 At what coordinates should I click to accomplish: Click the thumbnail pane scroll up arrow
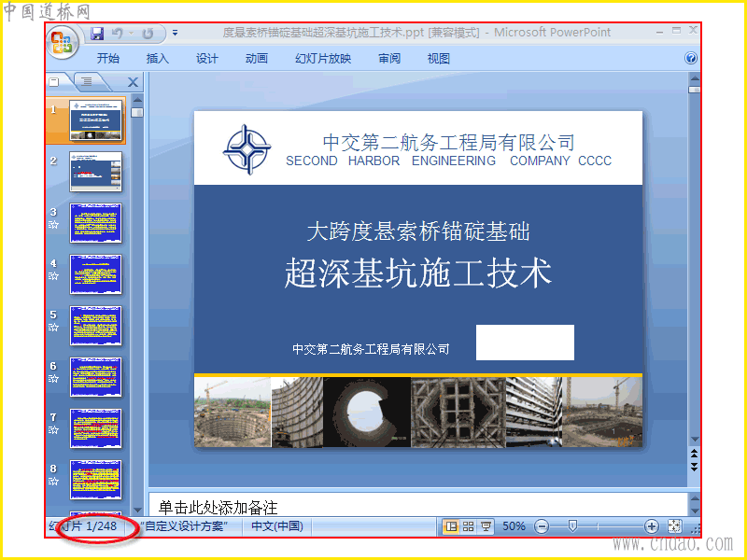point(137,100)
